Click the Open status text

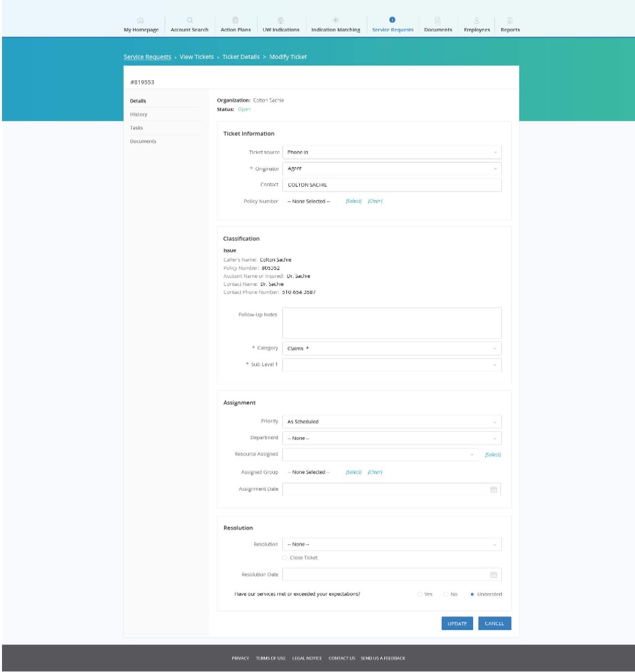click(244, 109)
